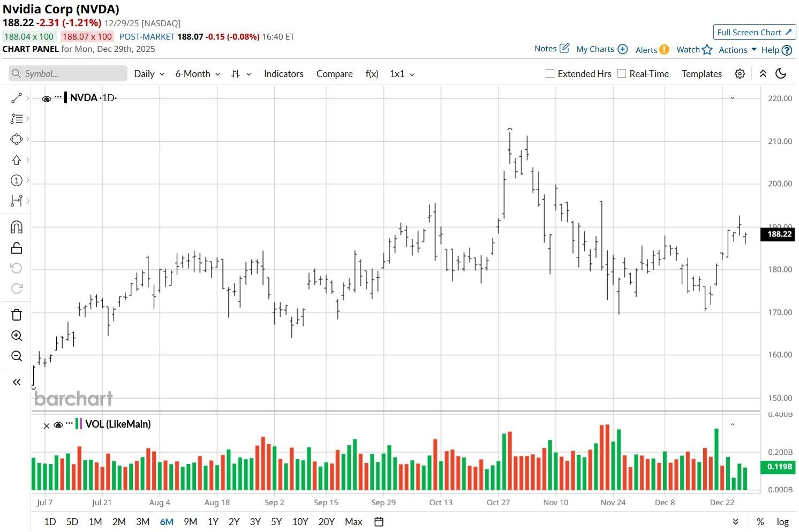Toggle the magnet snap tool
Image resolution: width=799 pixels, height=532 pixels.
[17, 227]
